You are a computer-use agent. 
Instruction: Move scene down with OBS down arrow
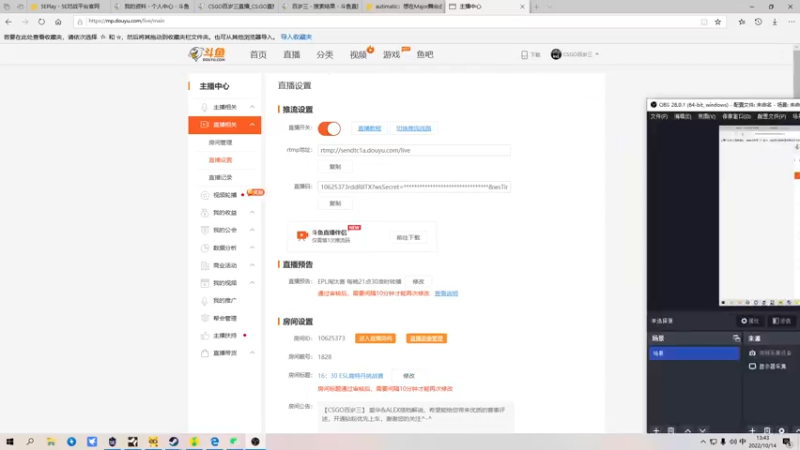click(x=703, y=431)
